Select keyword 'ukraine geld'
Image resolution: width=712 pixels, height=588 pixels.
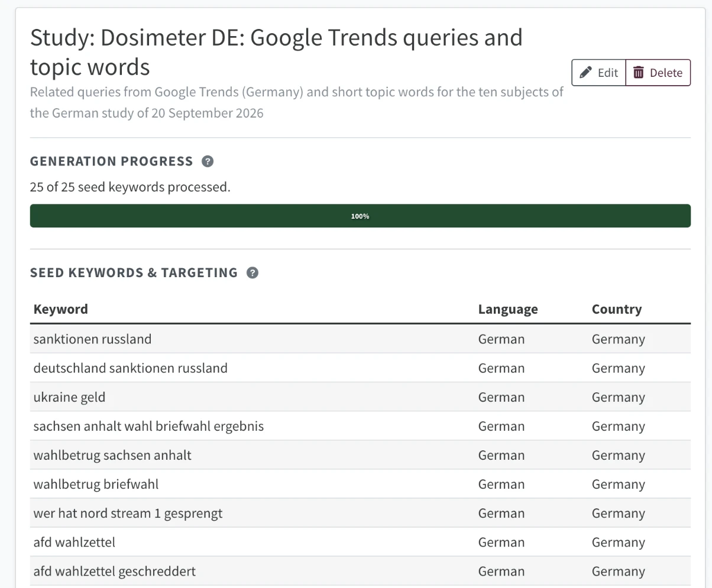(x=69, y=397)
